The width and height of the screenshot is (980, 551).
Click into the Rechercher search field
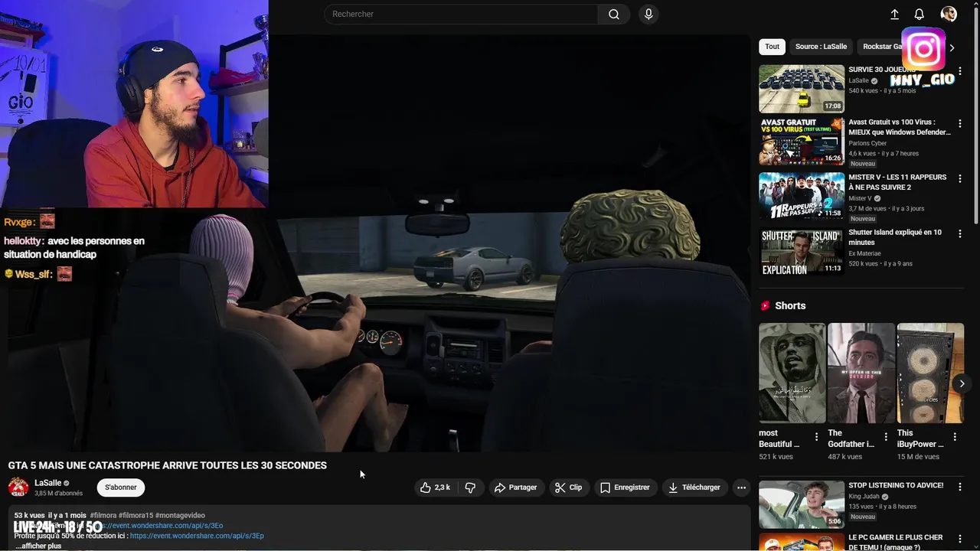pos(461,14)
